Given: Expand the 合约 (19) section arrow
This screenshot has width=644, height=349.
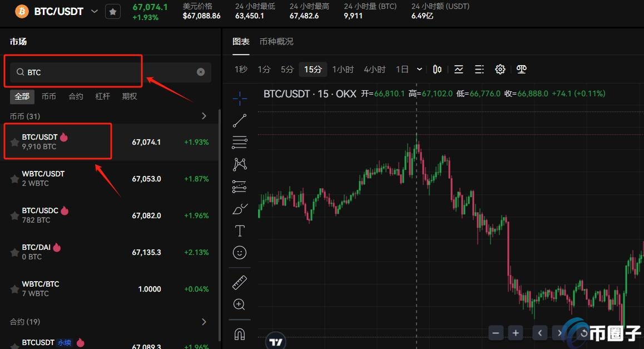Looking at the screenshot, I should click(204, 322).
